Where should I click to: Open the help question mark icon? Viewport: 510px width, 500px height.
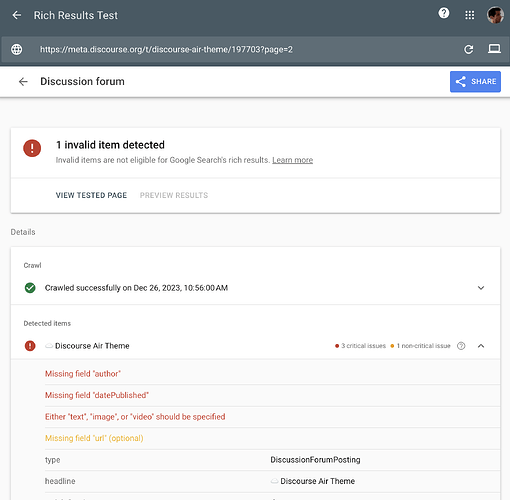coord(444,13)
